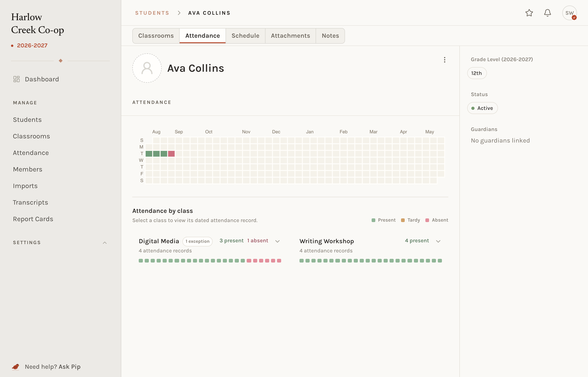
Task: Click the 1 absent count
Action: [x=257, y=241]
